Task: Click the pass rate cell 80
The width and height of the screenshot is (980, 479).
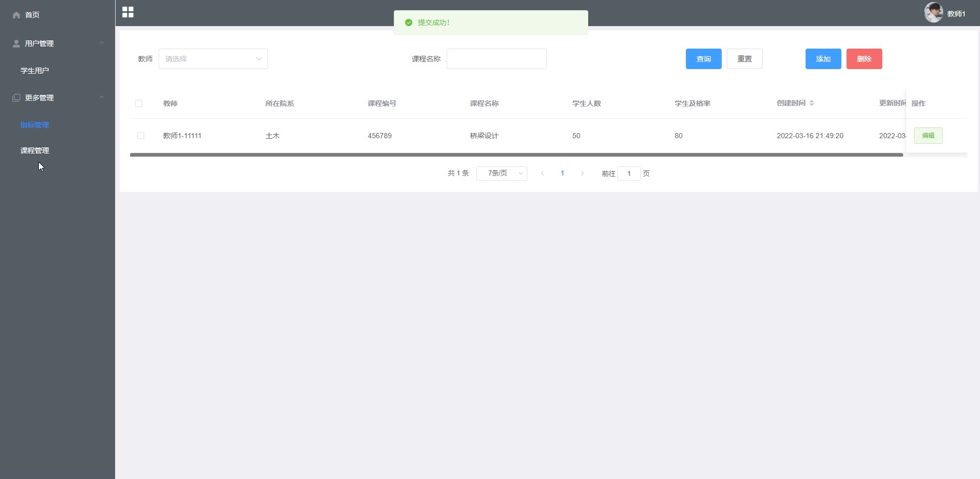Action: pyautogui.click(x=679, y=136)
